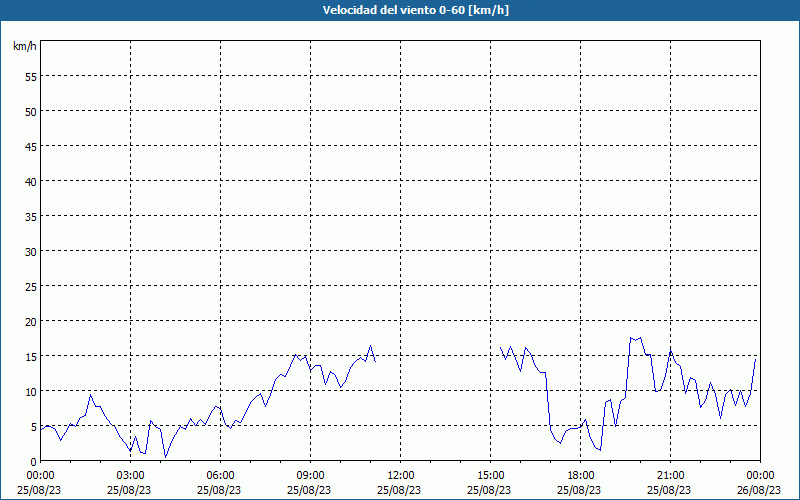Click the 26/08/23 date label

(759, 490)
